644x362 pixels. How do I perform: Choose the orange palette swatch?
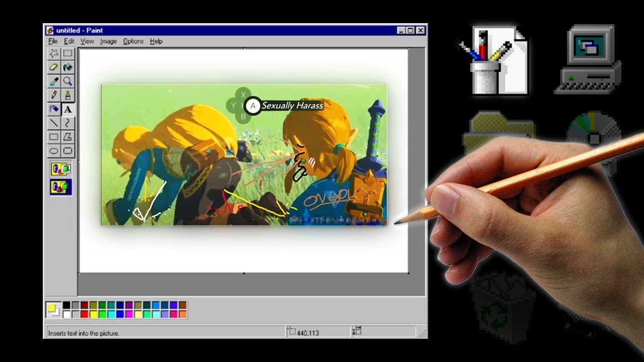[x=183, y=314]
